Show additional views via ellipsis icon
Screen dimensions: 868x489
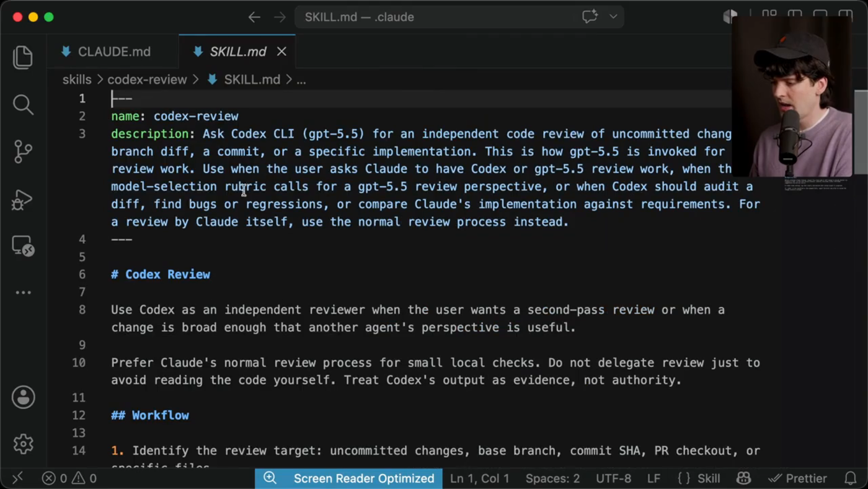pos(23,292)
